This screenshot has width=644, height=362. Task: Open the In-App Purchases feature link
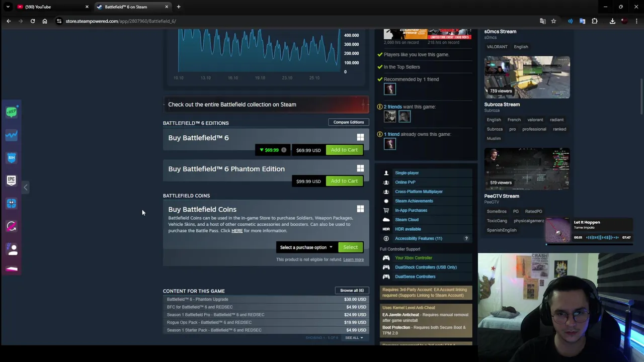click(x=411, y=210)
